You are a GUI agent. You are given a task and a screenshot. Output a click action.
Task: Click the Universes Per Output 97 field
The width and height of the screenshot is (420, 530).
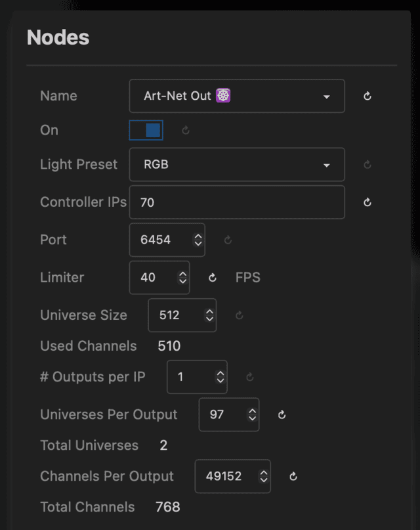(x=220, y=415)
